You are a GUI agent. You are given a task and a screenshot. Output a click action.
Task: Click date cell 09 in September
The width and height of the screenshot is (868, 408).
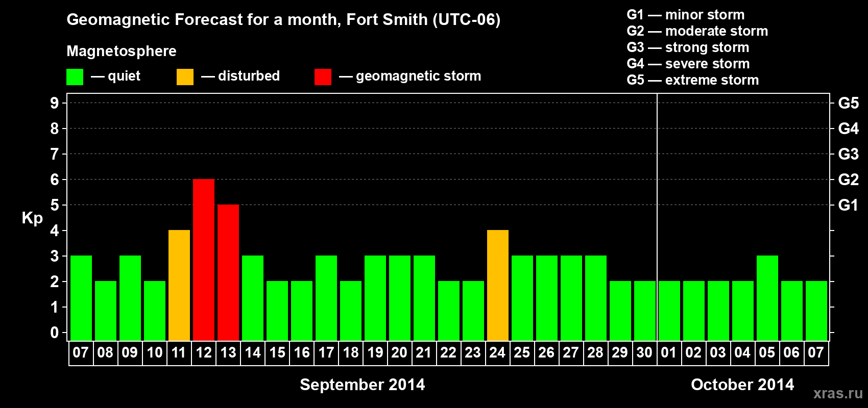[130, 353]
